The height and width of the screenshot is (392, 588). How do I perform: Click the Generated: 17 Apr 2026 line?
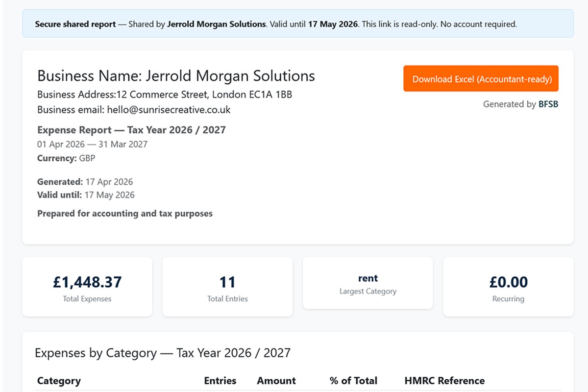[x=85, y=182]
